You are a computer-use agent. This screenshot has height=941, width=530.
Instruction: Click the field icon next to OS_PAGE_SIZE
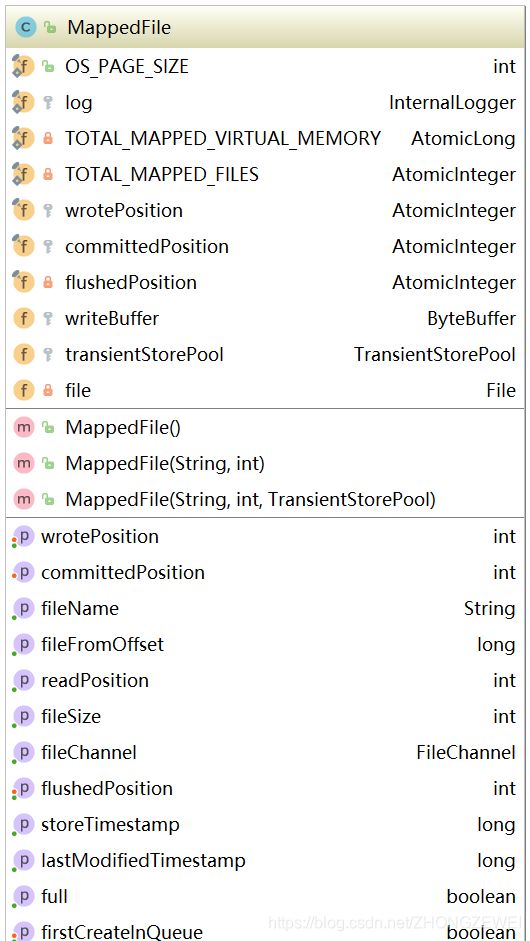[23, 67]
